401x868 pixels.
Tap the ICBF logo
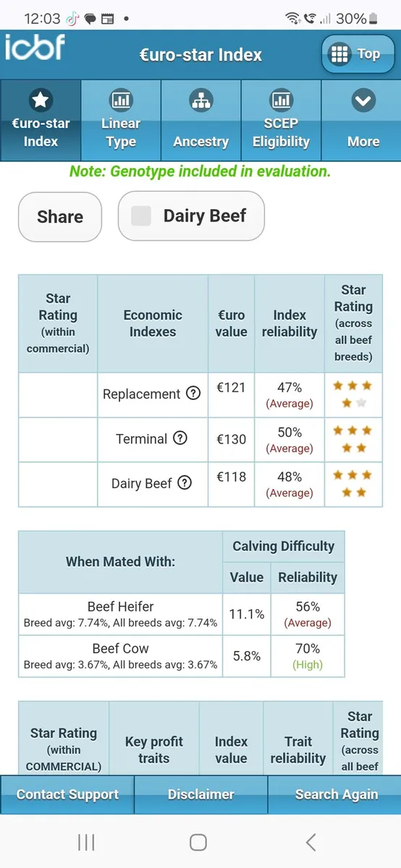tap(35, 48)
